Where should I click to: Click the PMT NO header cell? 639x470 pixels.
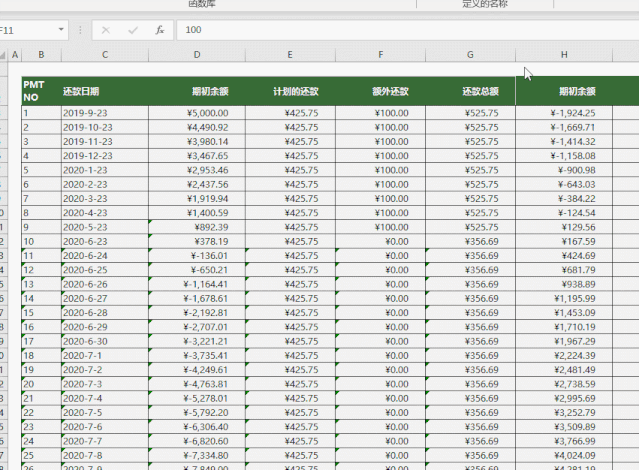pos(41,91)
